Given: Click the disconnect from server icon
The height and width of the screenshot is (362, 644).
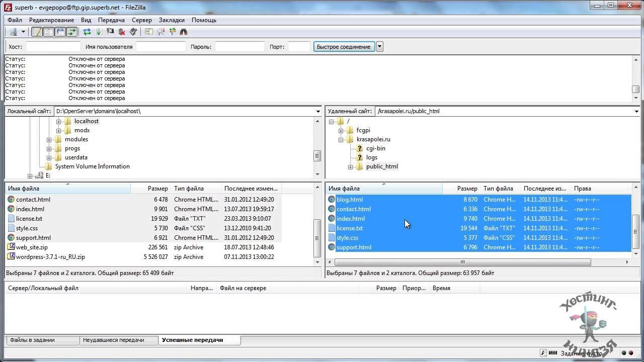Looking at the screenshot, I should point(122,32).
